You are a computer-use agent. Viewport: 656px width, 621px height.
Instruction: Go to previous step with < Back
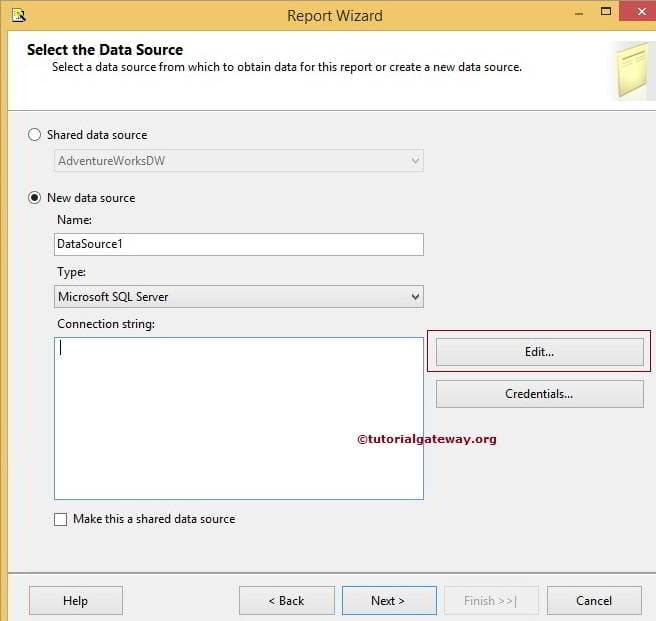[x=287, y=600]
